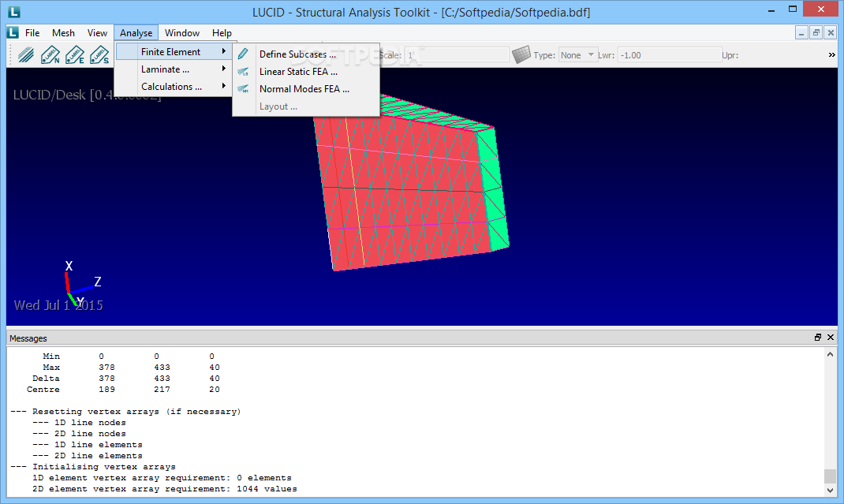Click the Scale input field
This screenshot has height=504, width=844.
(457, 55)
